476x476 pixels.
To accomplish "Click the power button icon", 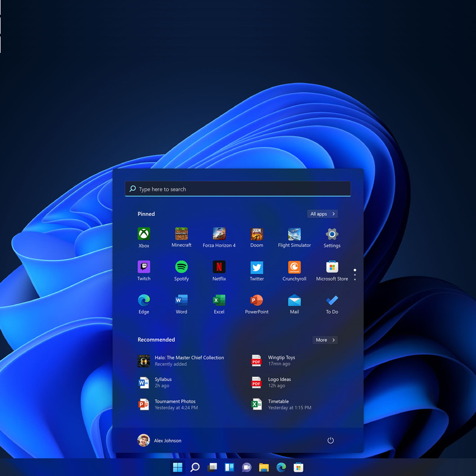I will coord(330,440).
